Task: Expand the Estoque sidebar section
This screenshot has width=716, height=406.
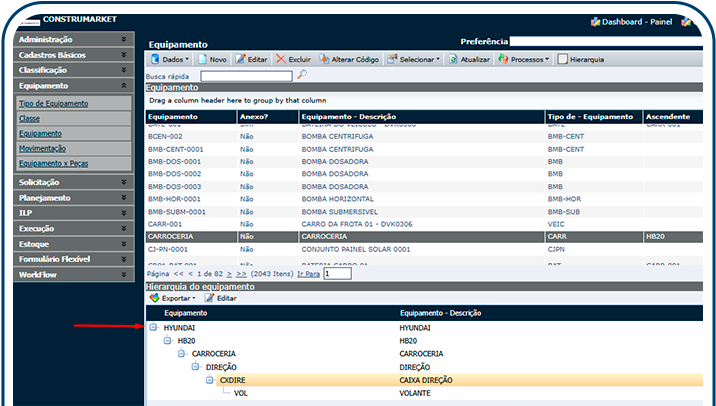Action: pos(72,243)
